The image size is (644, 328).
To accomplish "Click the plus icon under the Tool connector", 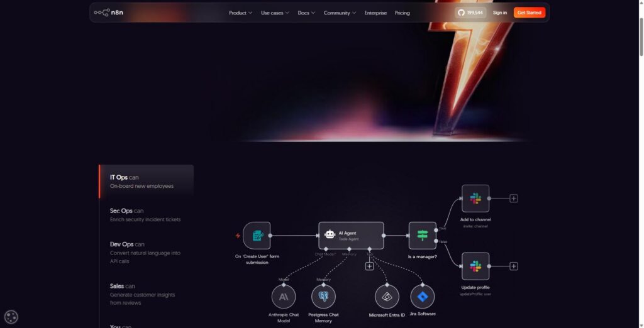I will click(369, 266).
